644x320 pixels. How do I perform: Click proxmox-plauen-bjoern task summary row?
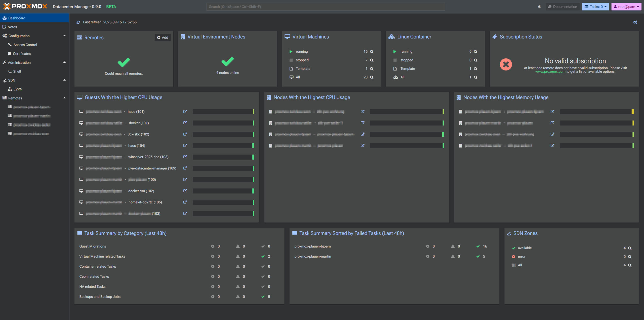coord(394,246)
